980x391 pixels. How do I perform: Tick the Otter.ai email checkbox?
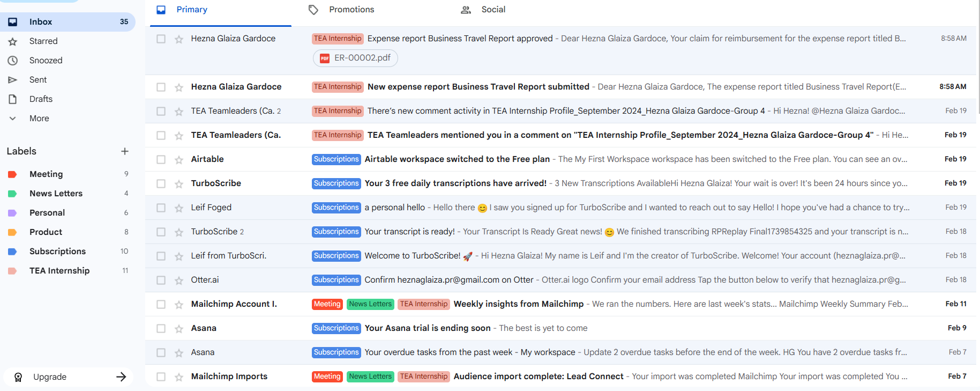click(x=161, y=280)
